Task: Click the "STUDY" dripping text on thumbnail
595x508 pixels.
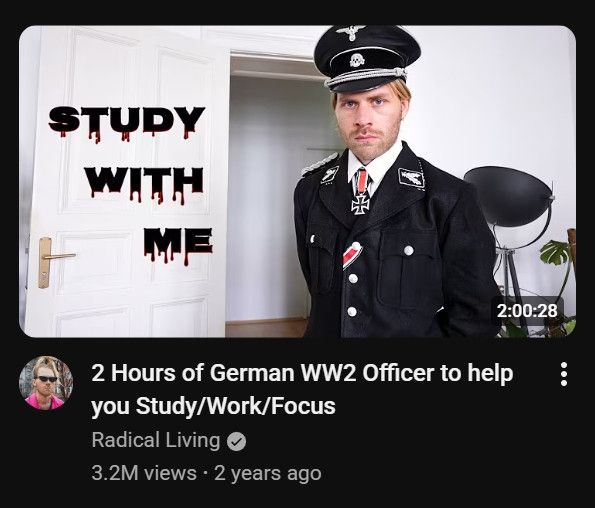Action: tap(126, 123)
